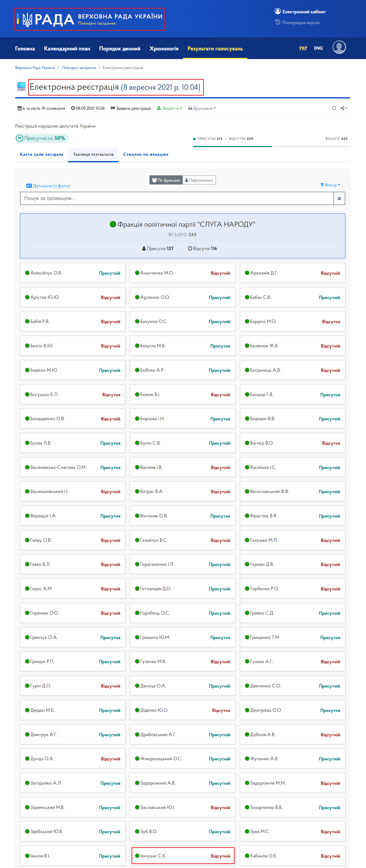366x868 pixels.
Task: Open the Фільтр dropdown
Action: tap(330, 185)
